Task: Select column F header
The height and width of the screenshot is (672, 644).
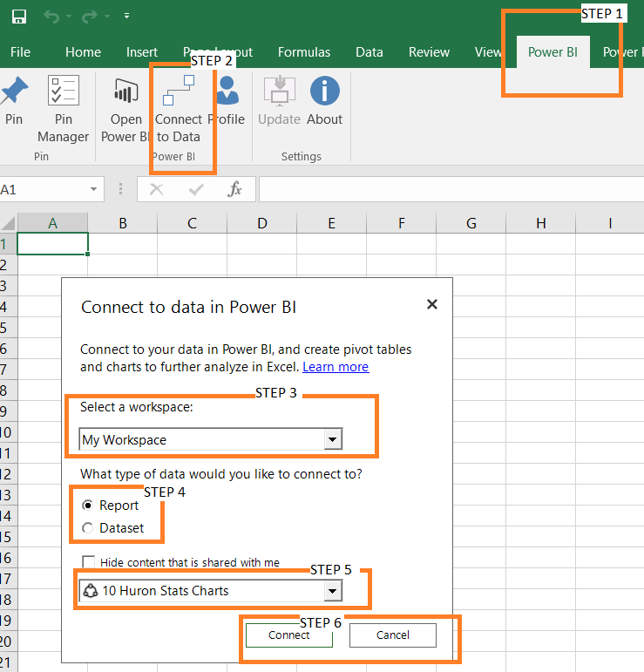Action: coord(401,223)
